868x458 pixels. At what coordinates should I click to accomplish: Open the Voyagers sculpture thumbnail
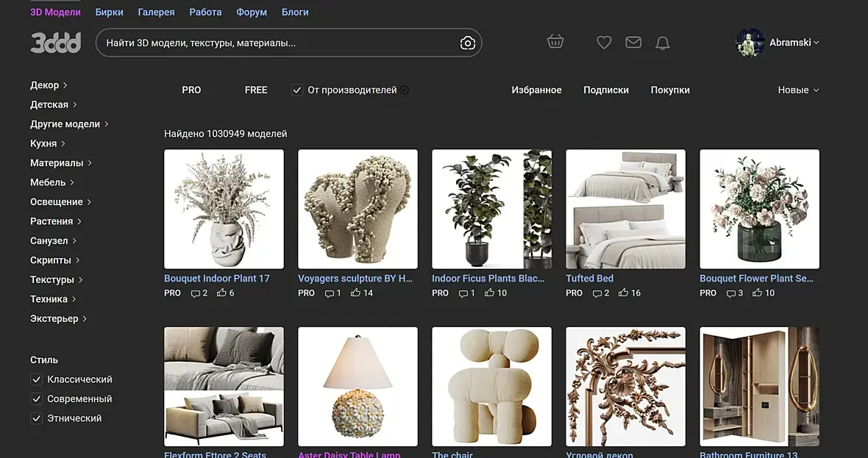pyautogui.click(x=357, y=209)
